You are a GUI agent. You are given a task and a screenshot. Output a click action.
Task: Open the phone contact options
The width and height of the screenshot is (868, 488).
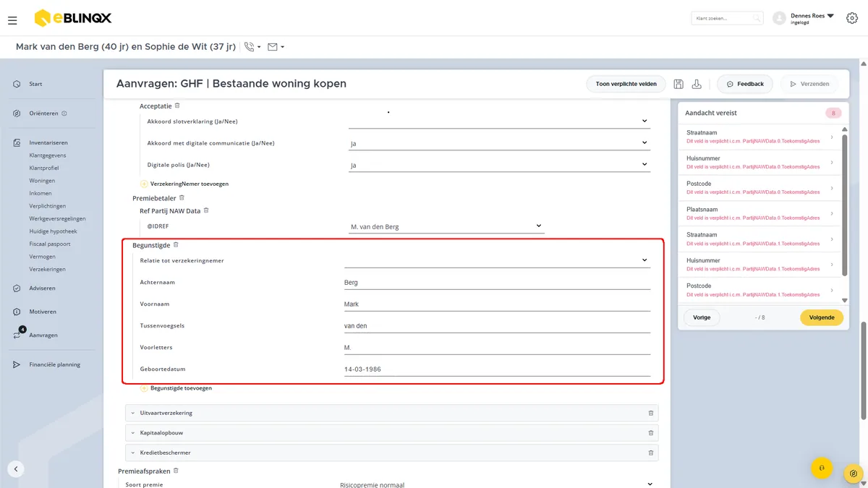[x=252, y=47]
